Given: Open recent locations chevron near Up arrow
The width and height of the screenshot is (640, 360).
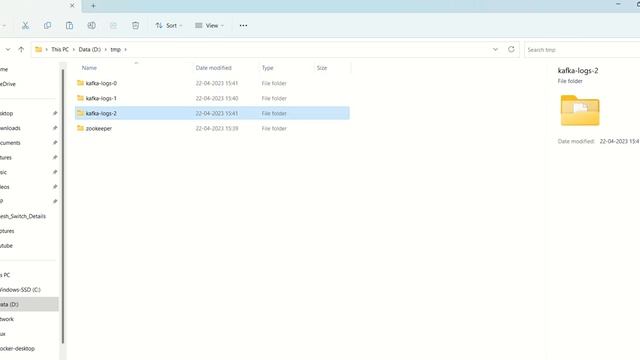Looking at the screenshot, I should coord(8,49).
